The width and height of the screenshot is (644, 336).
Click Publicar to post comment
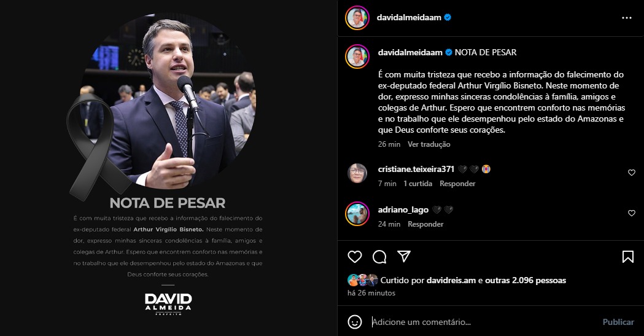coord(618,322)
